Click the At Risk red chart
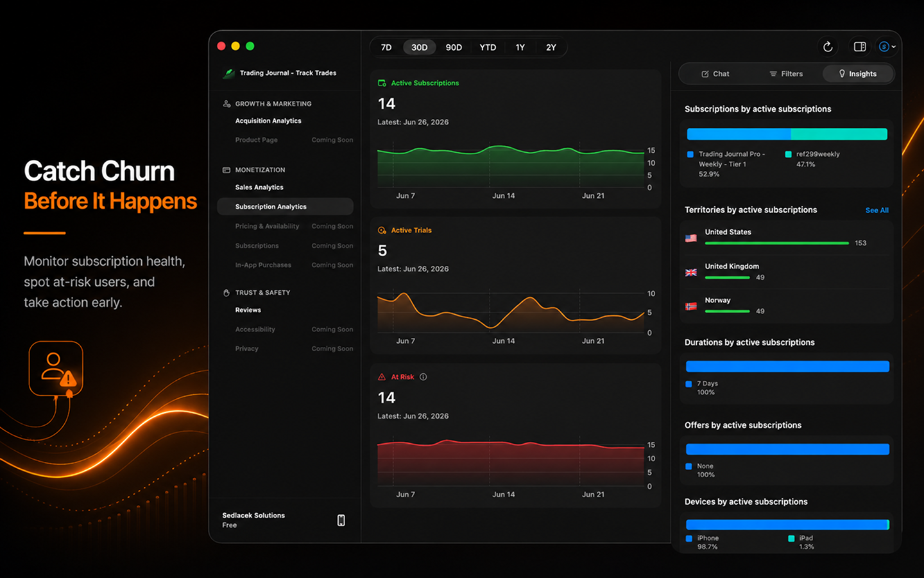This screenshot has height=578, width=924. (511, 463)
